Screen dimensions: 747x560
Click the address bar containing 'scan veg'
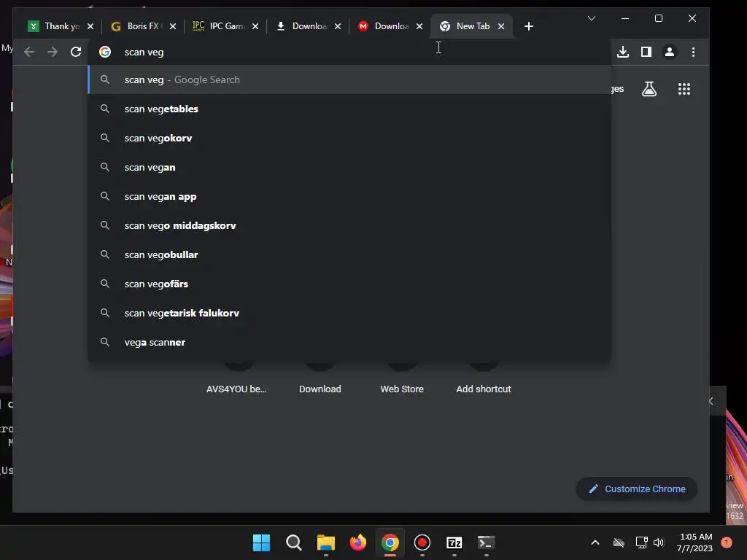tap(349, 52)
